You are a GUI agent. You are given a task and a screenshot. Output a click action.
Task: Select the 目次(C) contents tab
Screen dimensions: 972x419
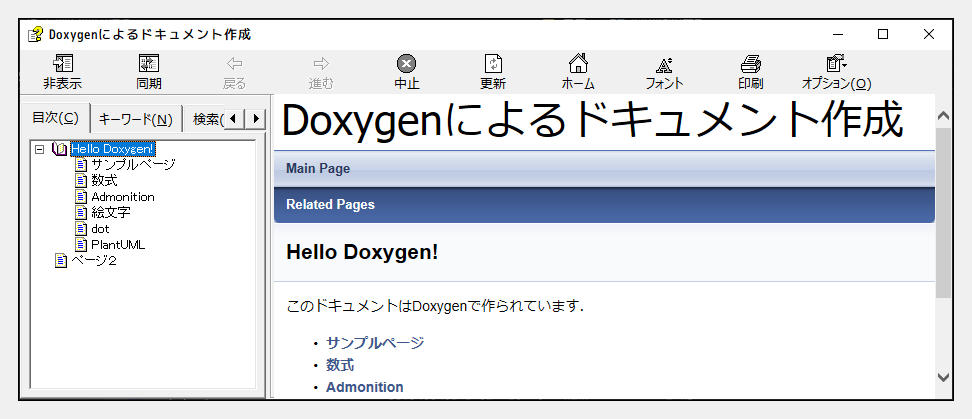tap(55, 118)
